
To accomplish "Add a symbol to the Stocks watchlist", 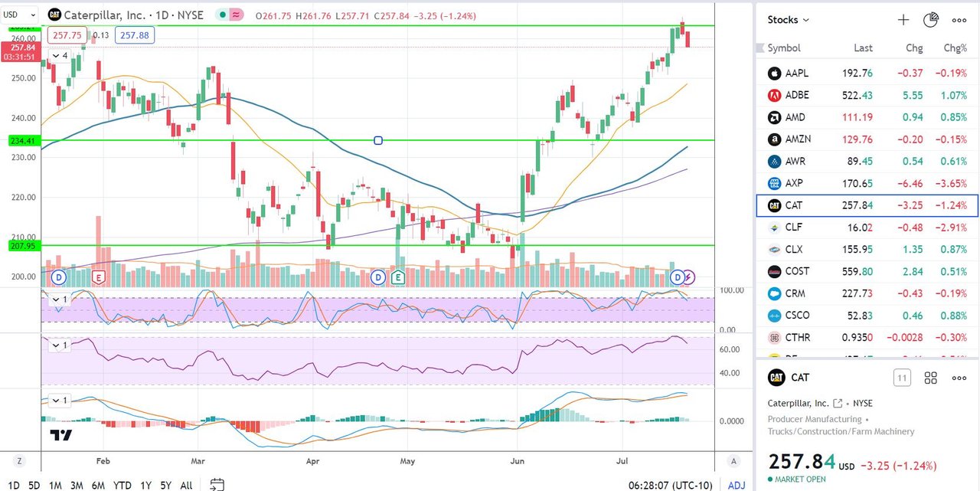I will (x=903, y=20).
